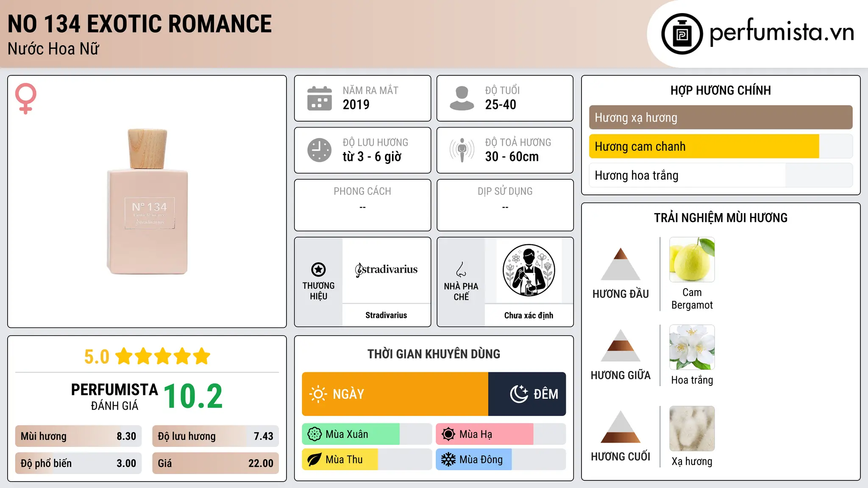Click the perfumista.vn perfume bottle logo
The image size is (868, 488).
pyautogui.click(x=682, y=34)
